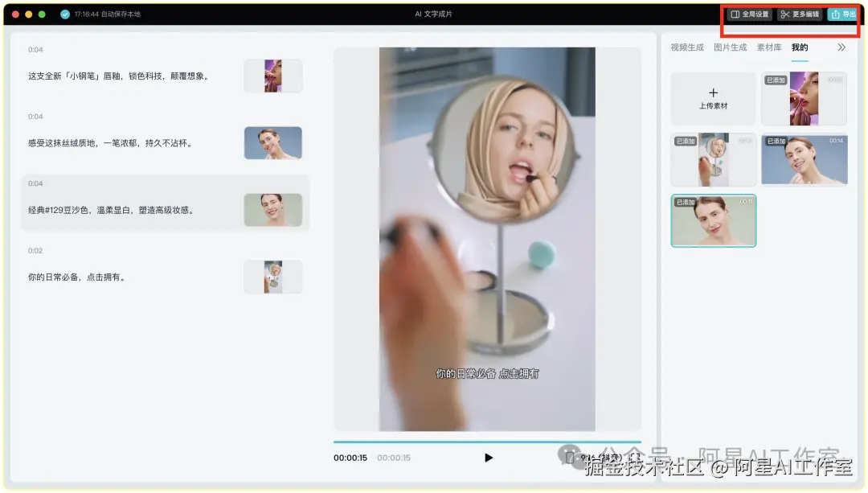
Task: Click the plus icon on upload tile
Action: tap(713, 92)
